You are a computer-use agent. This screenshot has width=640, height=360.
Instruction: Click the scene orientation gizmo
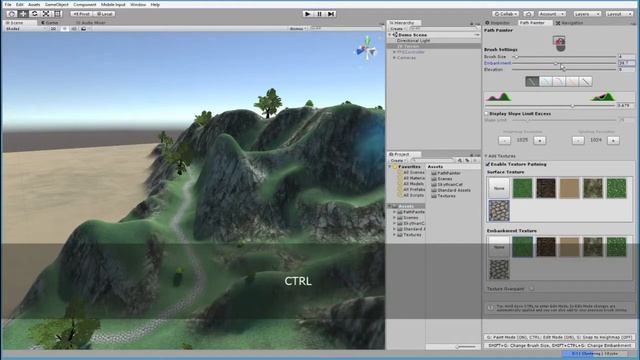(367, 49)
